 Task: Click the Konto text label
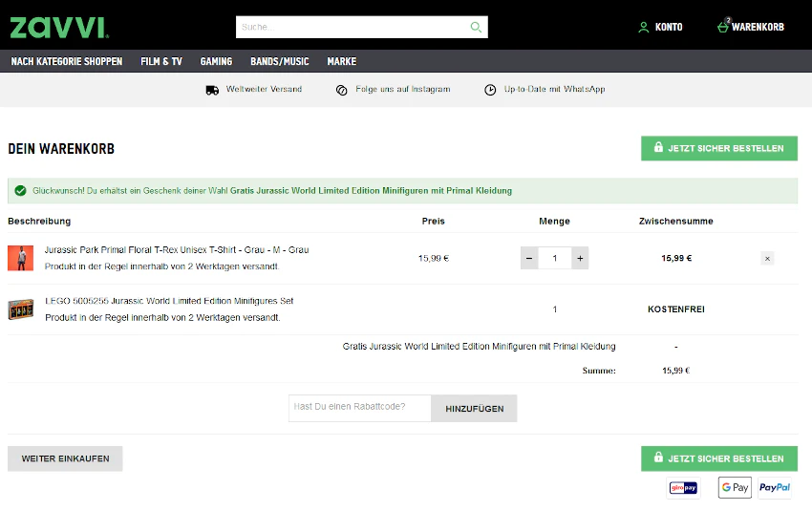(x=669, y=27)
